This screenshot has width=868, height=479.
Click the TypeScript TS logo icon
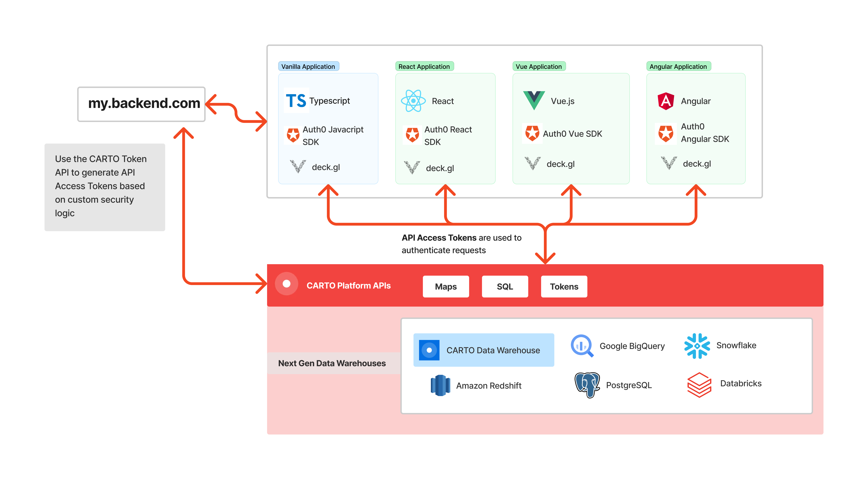296,100
